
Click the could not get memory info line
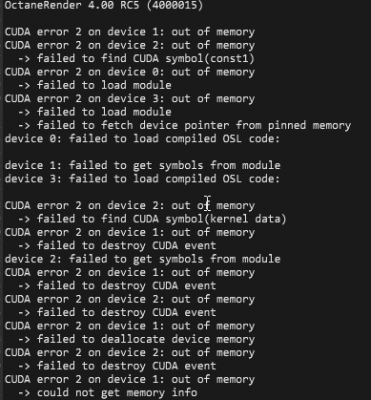coord(107,393)
